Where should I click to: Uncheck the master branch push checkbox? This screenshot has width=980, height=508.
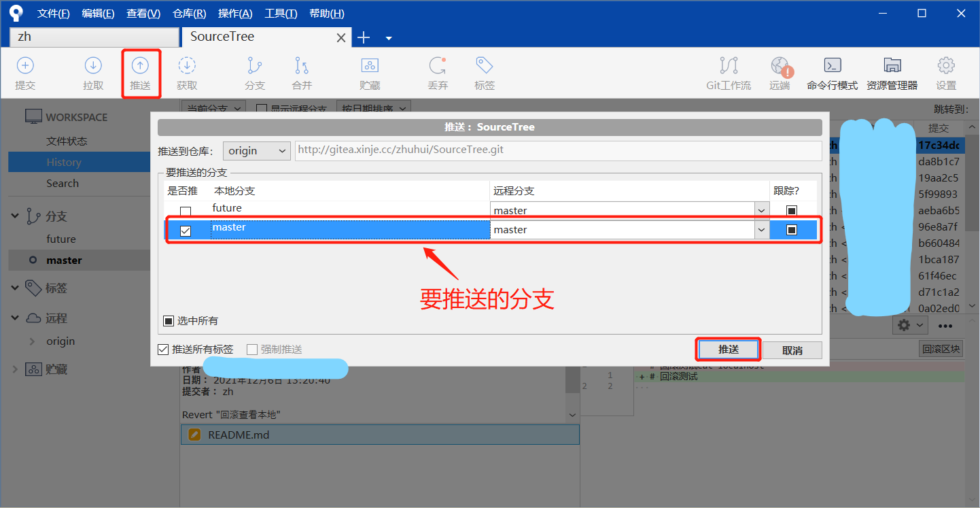tap(186, 231)
